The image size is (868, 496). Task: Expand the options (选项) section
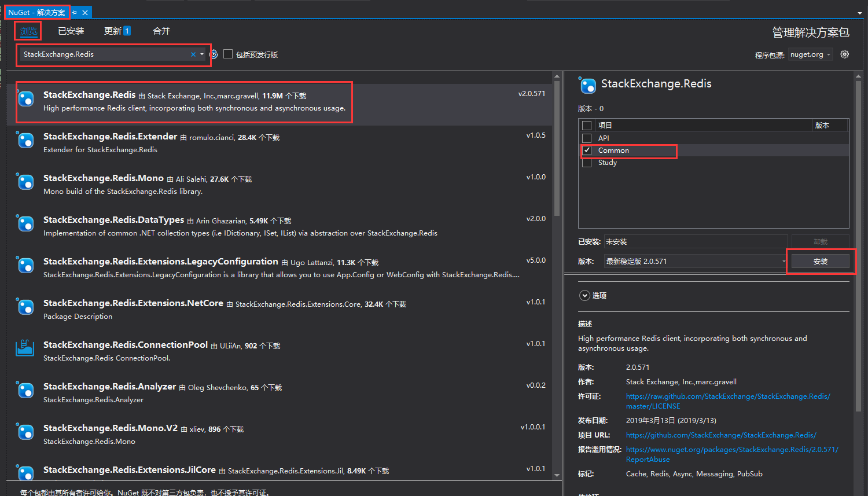click(x=584, y=296)
